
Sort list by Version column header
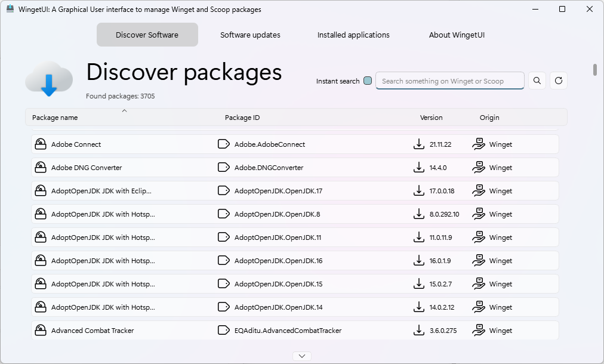pos(431,118)
